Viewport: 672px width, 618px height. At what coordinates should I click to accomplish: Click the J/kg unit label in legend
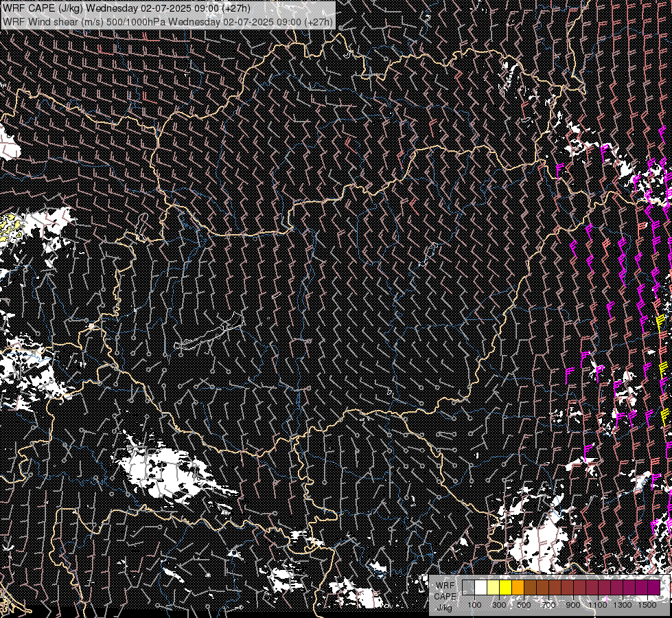point(444,608)
